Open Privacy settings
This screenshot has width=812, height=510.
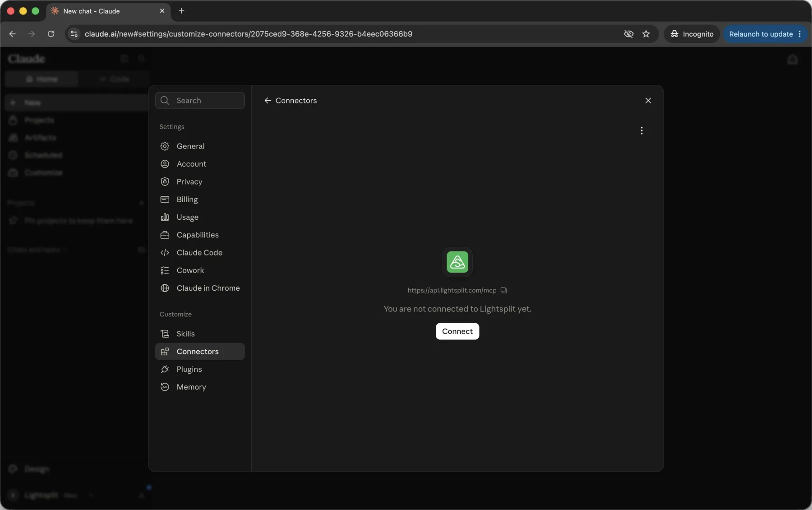[x=200, y=181]
